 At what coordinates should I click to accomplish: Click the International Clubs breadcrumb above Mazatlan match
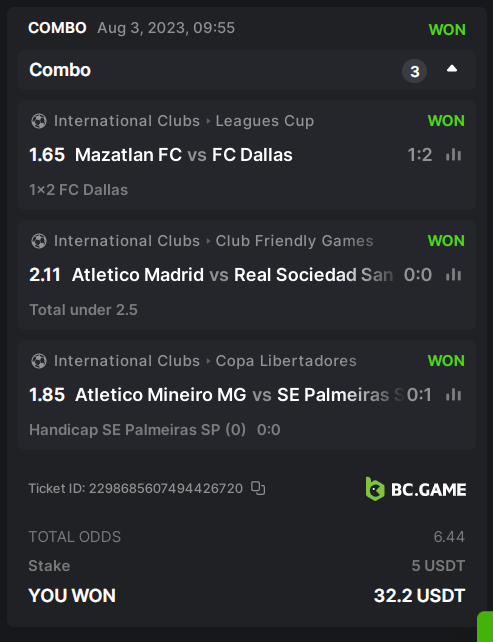point(127,121)
